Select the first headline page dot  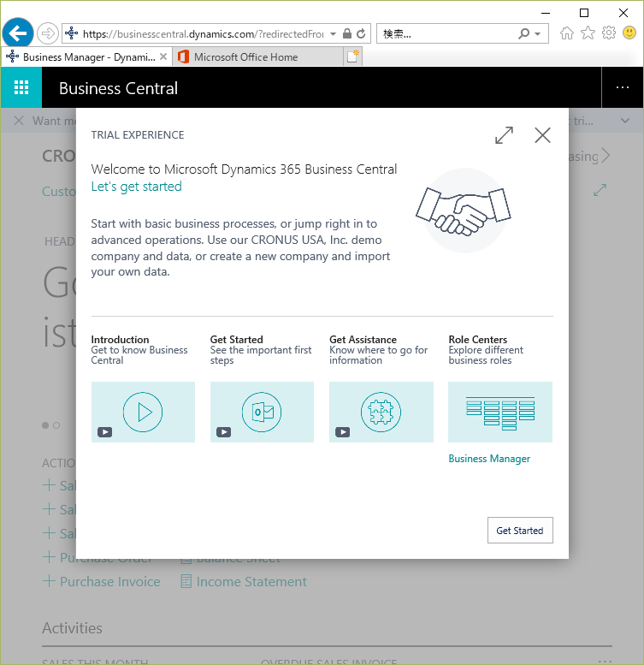tap(45, 425)
